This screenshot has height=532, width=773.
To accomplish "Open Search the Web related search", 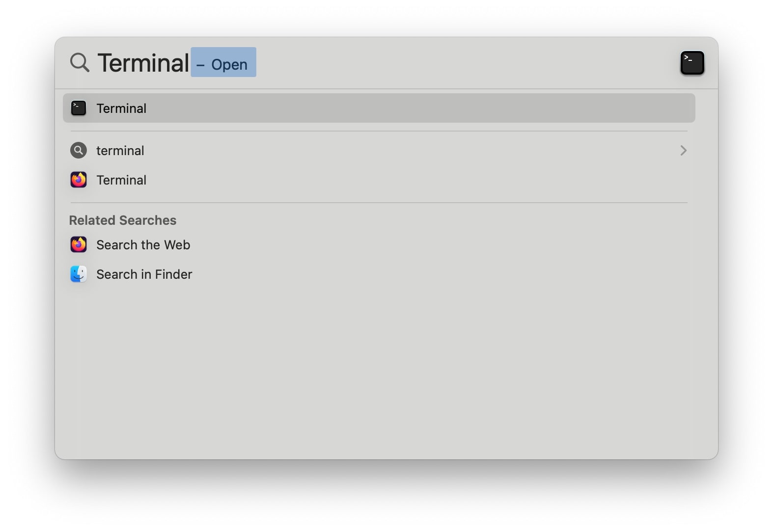I will pyautogui.click(x=143, y=245).
